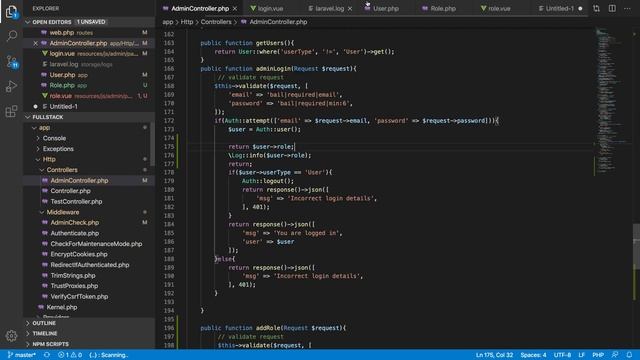This screenshot has height=360, width=640.
Task: Open the Explorer view in activity bar
Action: coord(11,11)
